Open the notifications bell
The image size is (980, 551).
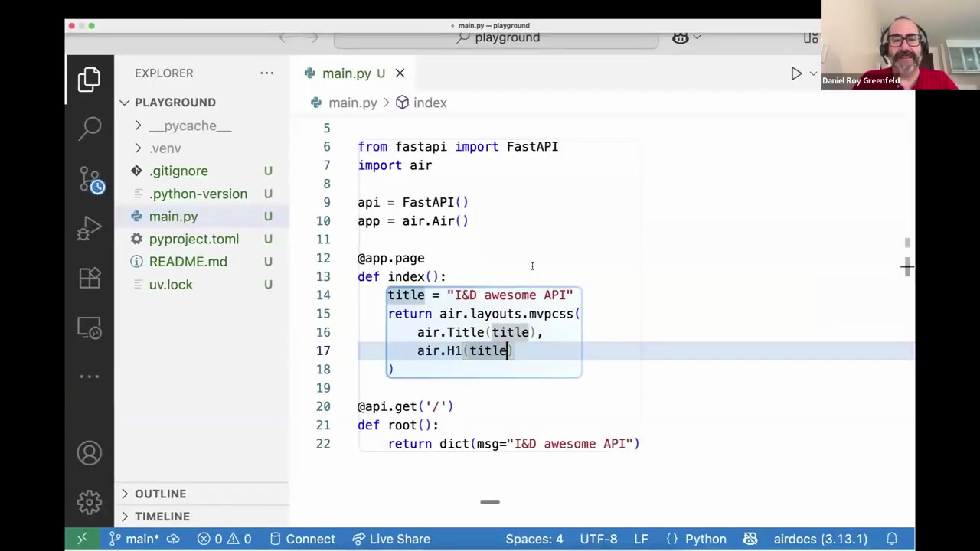point(892,539)
